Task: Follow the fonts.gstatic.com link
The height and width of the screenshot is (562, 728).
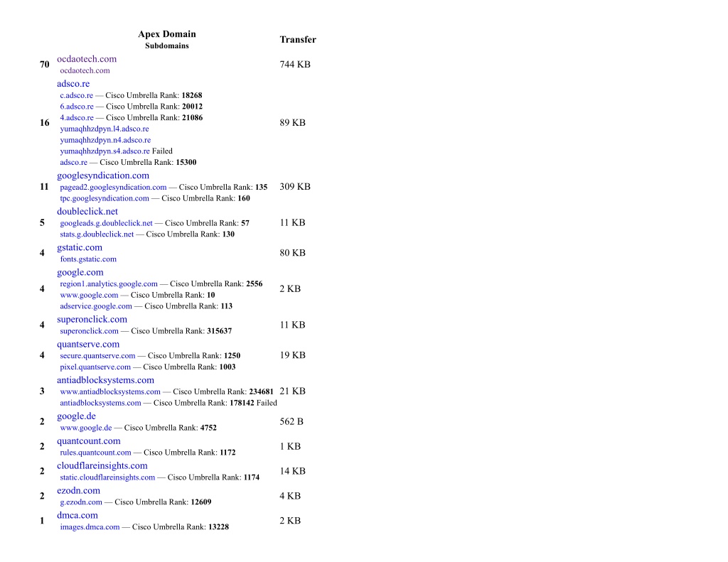Action: [x=88, y=259]
